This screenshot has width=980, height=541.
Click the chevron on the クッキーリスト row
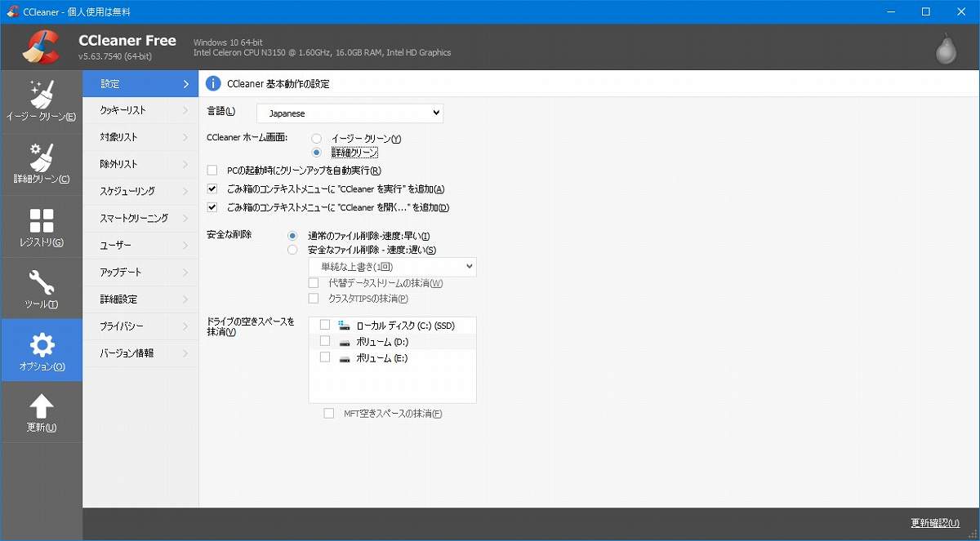click(x=186, y=110)
